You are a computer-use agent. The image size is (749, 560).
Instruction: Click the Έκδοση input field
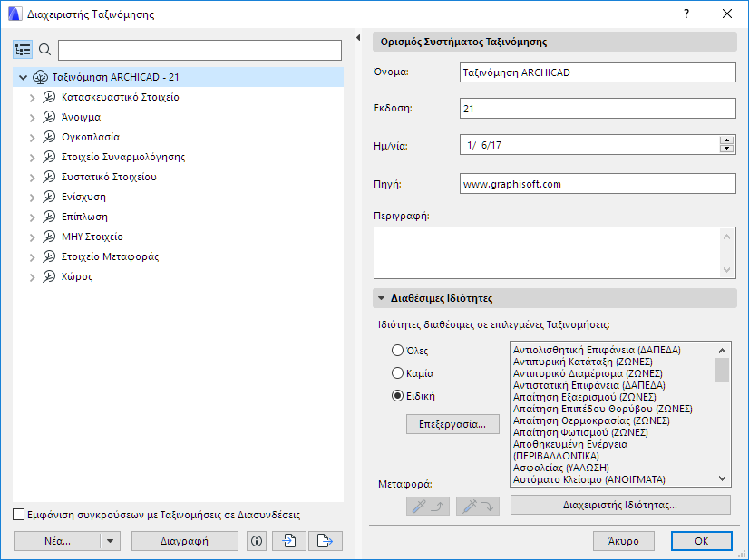pos(598,109)
